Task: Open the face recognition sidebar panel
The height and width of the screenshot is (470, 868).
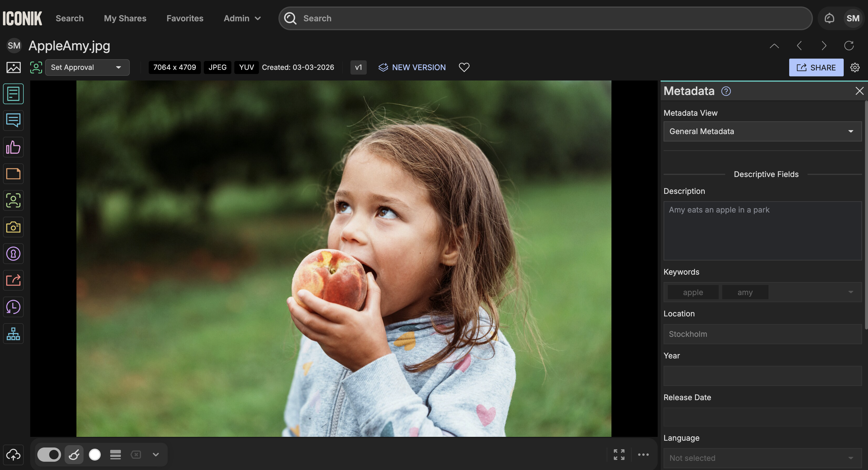Action: (x=13, y=200)
